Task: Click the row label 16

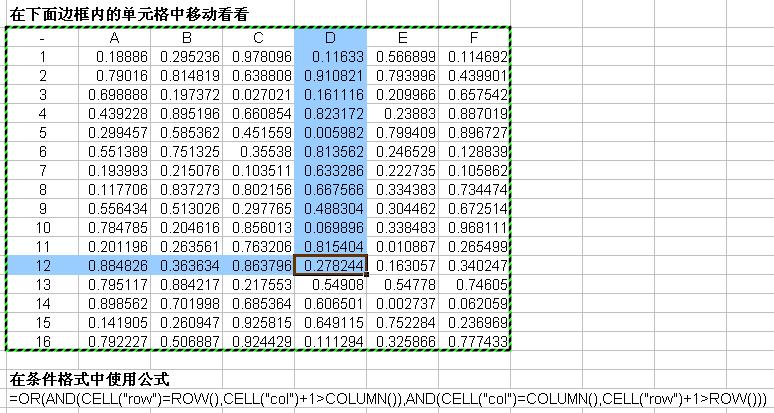Action: [x=42, y=341]
